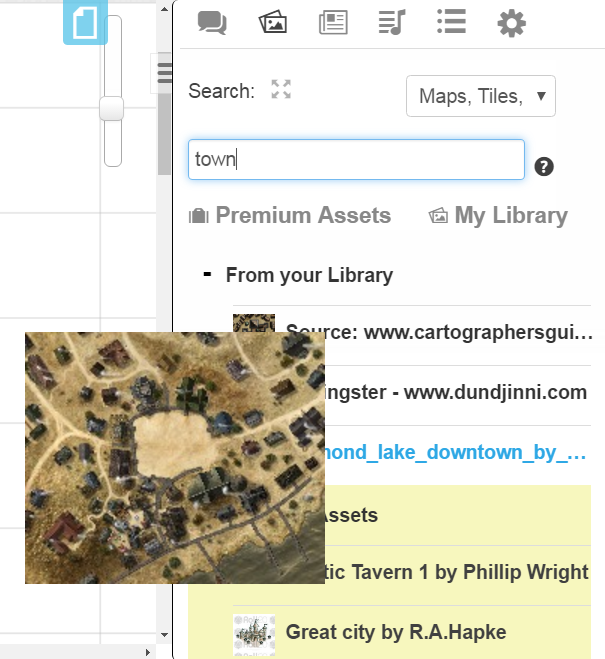The width and height of the screenshot is (605, 659).
Task: Select the My Library link
Action: point(498,215)
